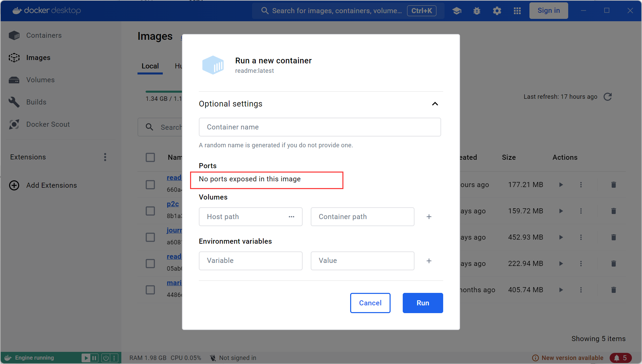642x364 pixels.
Task: Run the 452.93 MB image
Action: [x=561, y=237]
